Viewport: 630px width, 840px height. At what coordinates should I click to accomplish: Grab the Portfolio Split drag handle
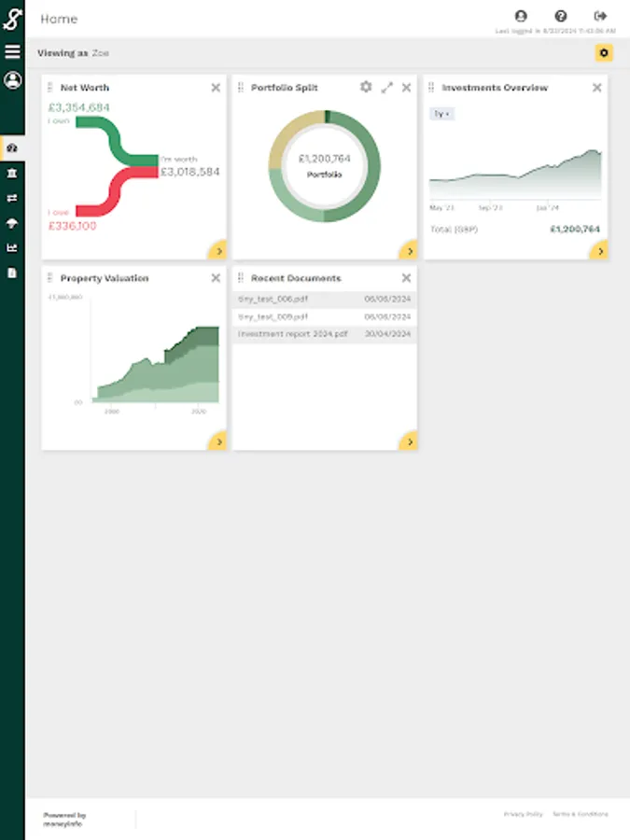241,88
